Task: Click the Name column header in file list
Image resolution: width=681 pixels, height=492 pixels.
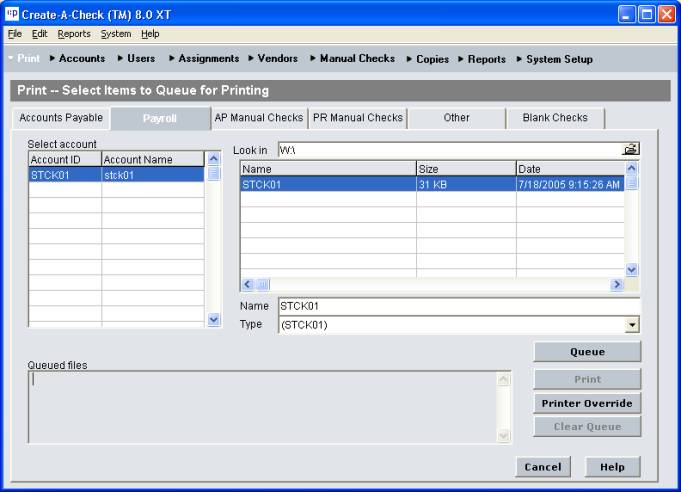Action: (x=328, y=169)
